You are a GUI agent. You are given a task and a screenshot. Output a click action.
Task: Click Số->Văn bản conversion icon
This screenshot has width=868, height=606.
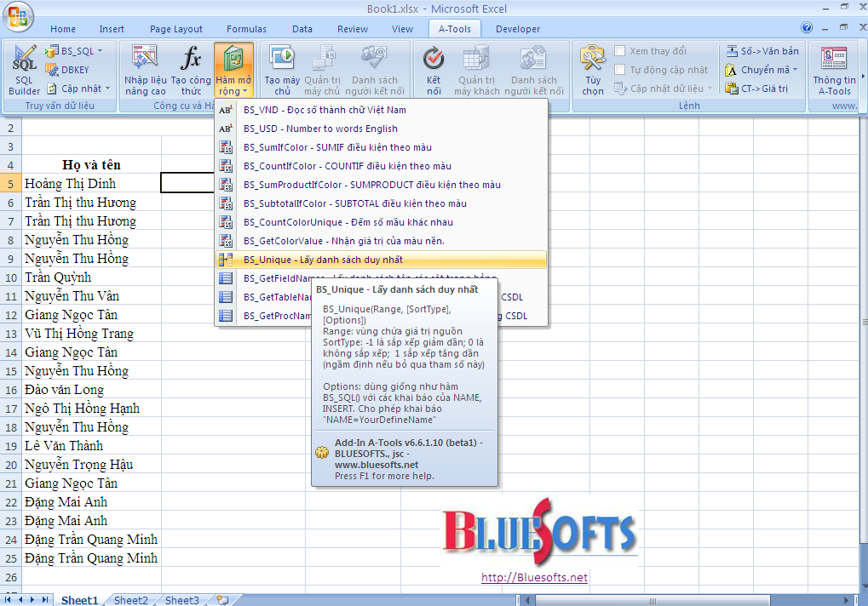732,51
